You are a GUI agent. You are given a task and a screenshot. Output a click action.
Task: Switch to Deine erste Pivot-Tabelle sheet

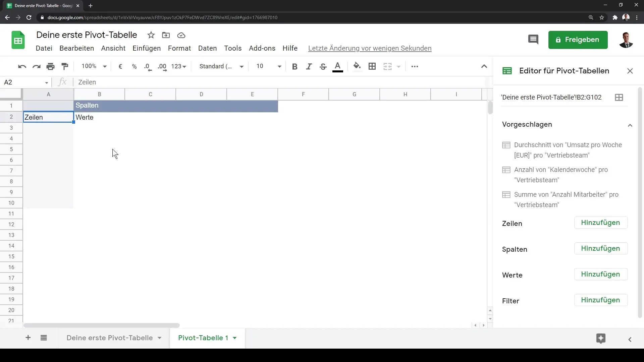[109, 338]
